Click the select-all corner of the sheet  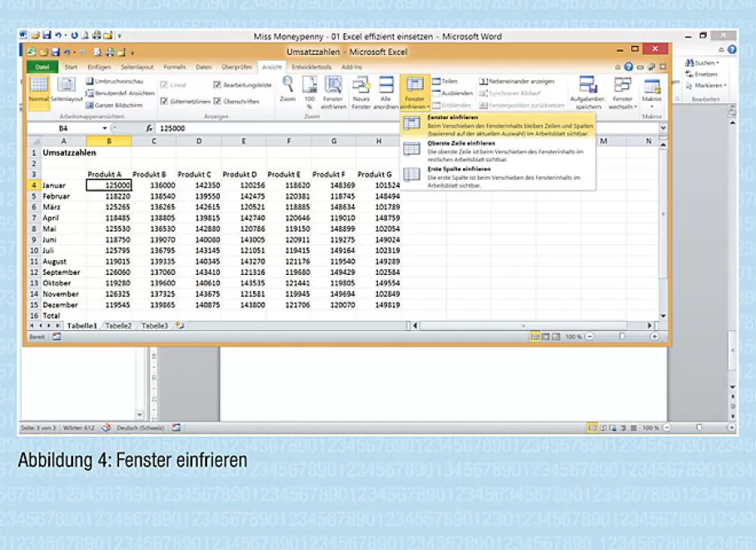(35, 142)
